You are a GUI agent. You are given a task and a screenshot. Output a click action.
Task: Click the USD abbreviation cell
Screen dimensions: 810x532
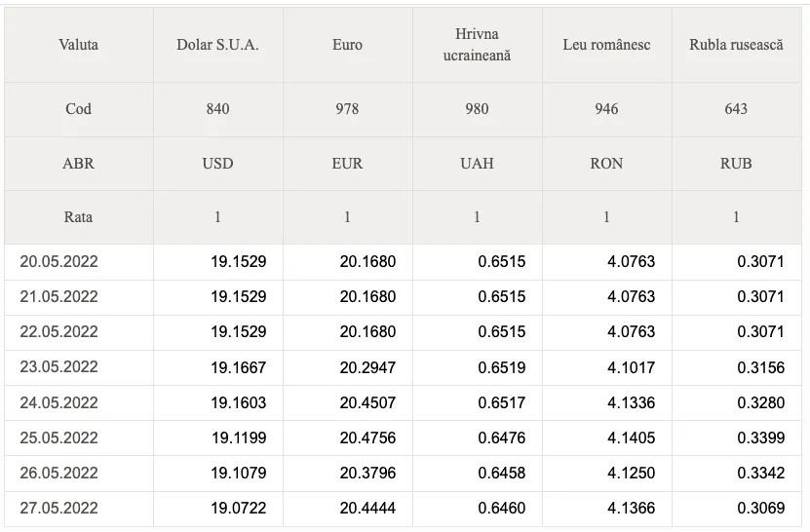tap(218, 164)
